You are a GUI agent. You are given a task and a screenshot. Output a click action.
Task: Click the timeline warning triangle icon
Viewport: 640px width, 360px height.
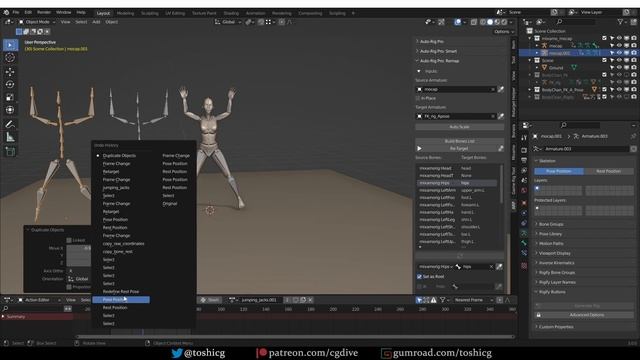(433, 300)
